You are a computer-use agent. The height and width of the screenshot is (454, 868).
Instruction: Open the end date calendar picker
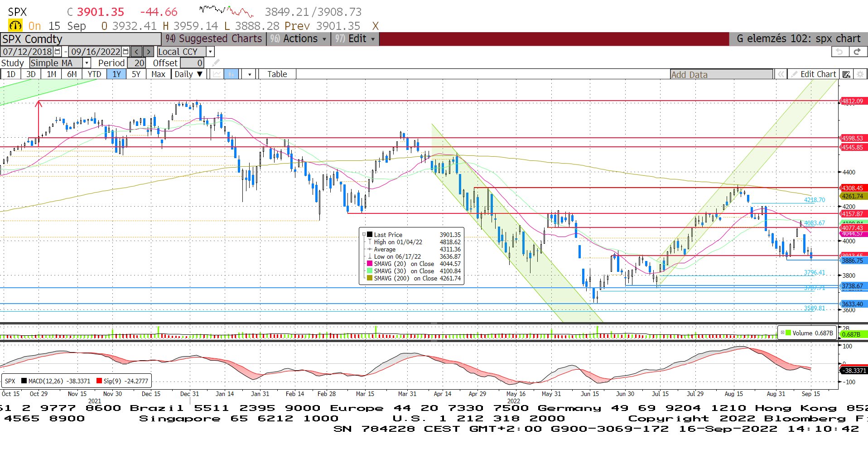click(x=125, y=52)
